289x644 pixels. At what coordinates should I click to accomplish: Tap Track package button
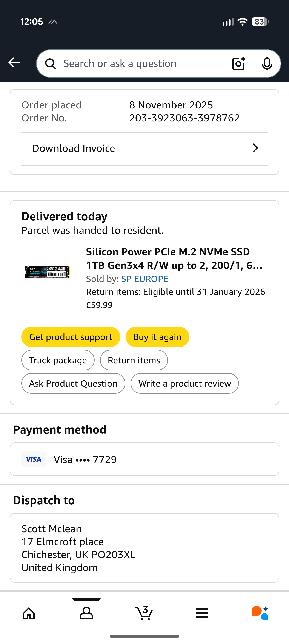[58, 360]
